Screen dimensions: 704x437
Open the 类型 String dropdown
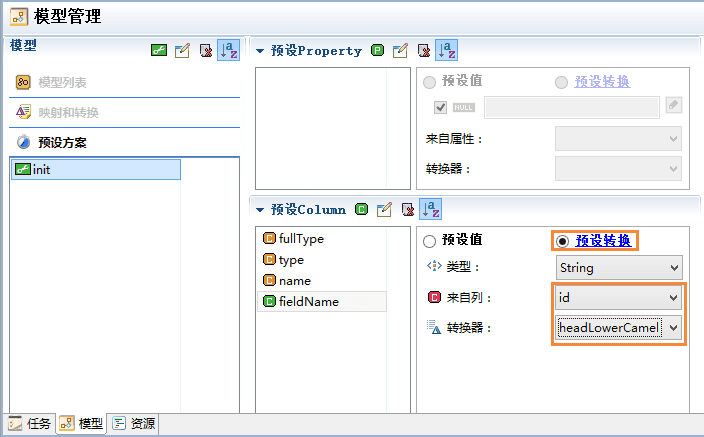point(619,268)
